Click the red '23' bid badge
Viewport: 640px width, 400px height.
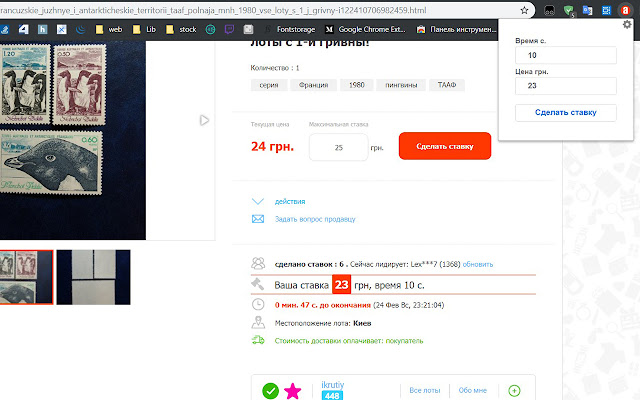(341, 284)
